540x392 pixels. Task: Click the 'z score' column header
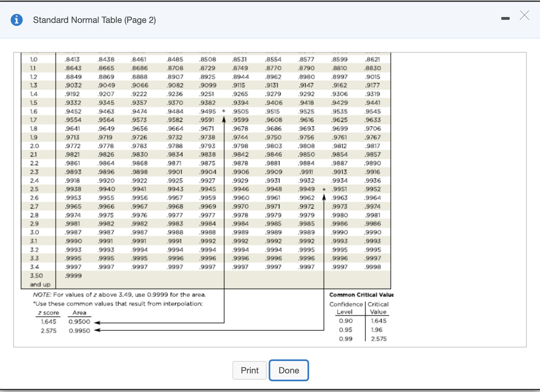(x=49, y=313)
